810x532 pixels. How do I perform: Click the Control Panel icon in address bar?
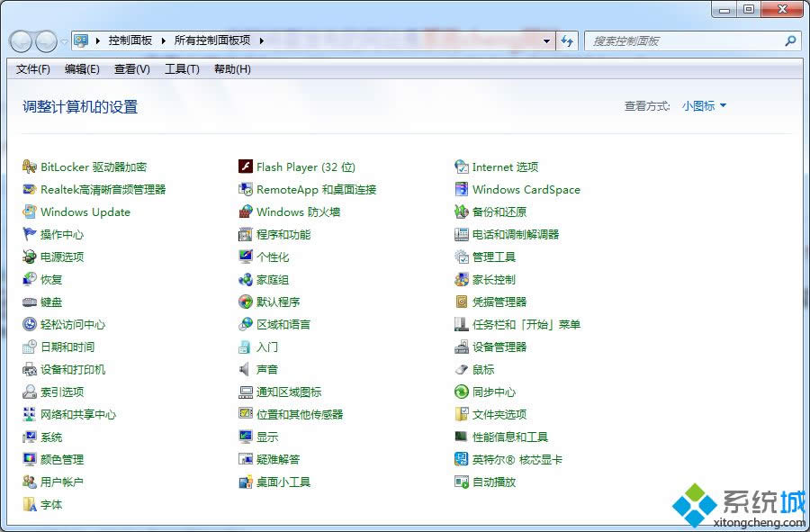pos(81,41)
